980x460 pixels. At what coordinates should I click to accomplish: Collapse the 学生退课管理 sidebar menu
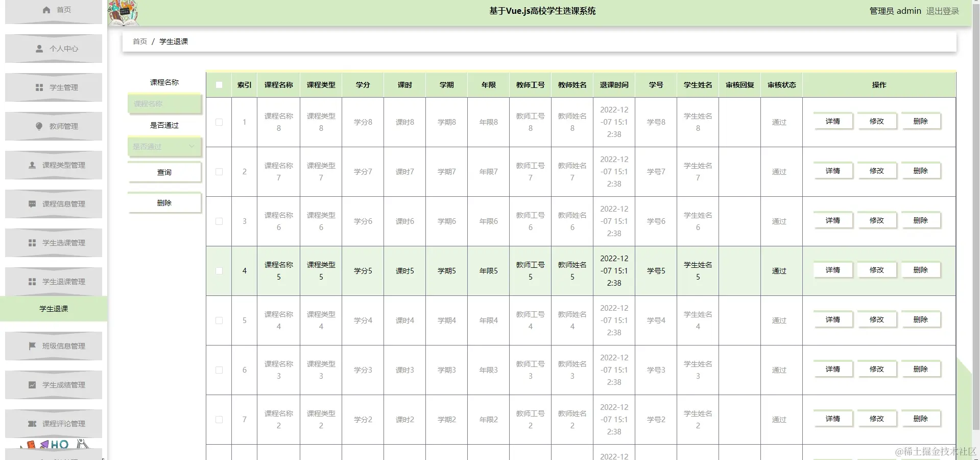coord(54,282)
